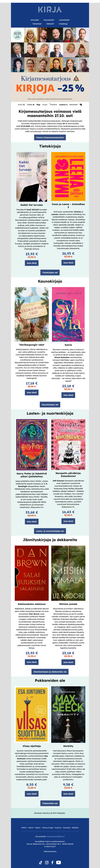Screen dimensions: 100x868
Task: Select Dekkarit in the header navigation
Action: 50,24
